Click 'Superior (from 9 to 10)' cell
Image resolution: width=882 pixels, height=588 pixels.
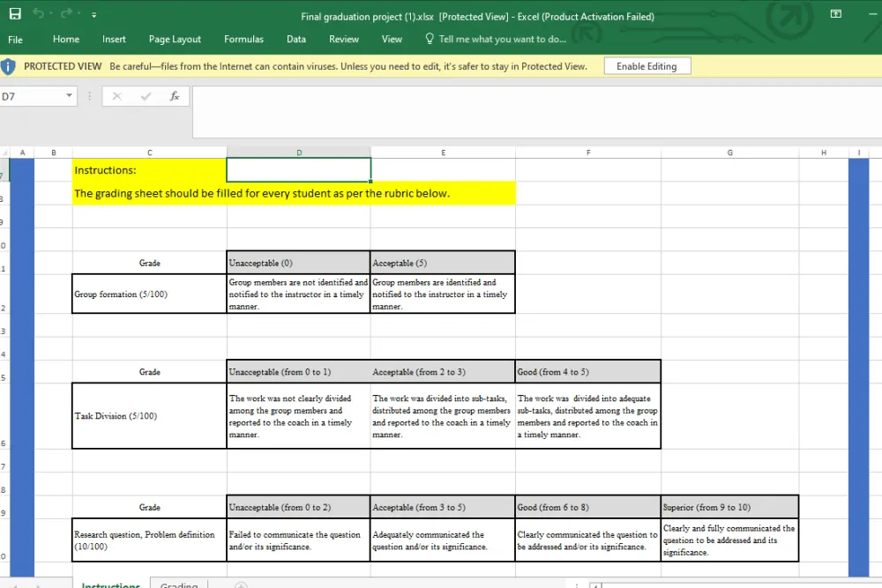(x=730, y=507)
